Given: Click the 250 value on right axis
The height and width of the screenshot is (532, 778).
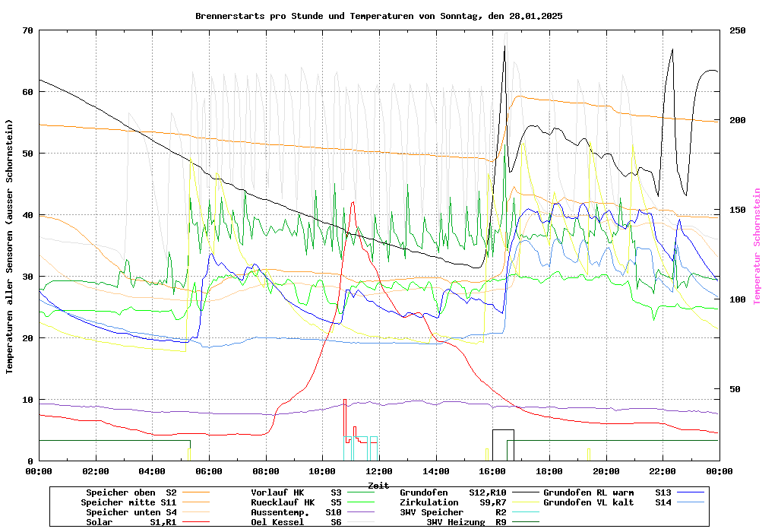Looking at the screenshot, I should pyautogui.click(x=738, y=30).
